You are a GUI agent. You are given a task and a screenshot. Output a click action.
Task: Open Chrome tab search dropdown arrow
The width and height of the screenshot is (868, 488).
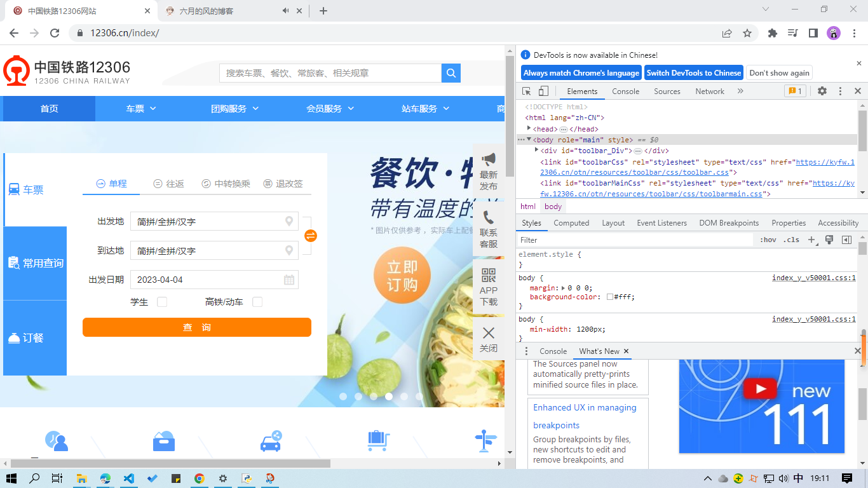click(x=765, y=10)
